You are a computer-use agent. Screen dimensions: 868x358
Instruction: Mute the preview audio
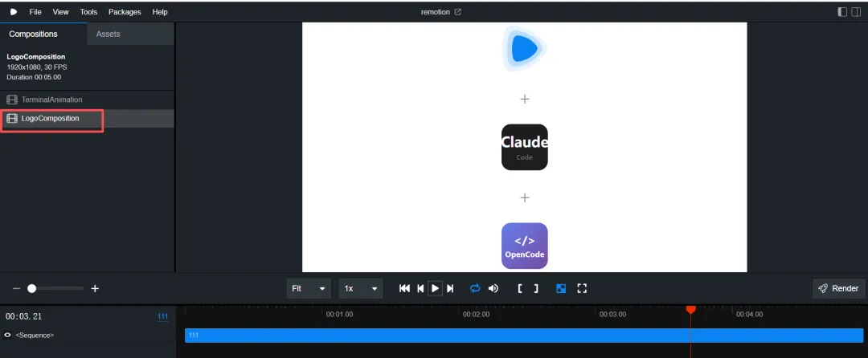(x=493, y=288)
